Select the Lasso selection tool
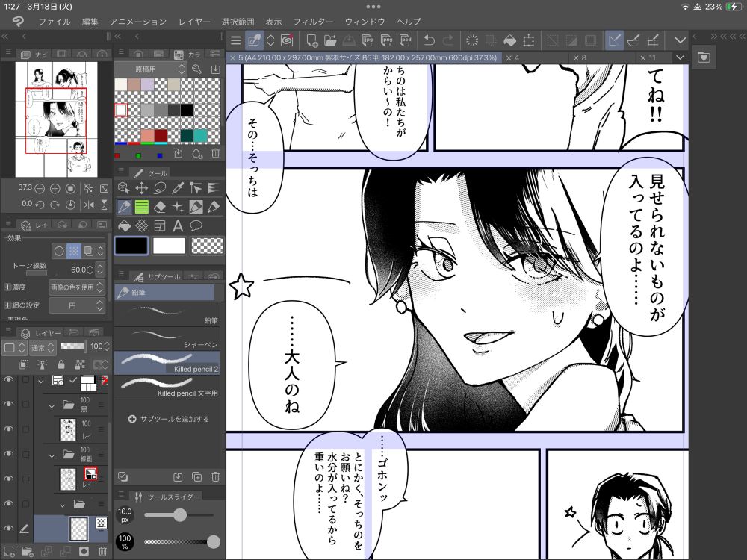 point(160,187)
